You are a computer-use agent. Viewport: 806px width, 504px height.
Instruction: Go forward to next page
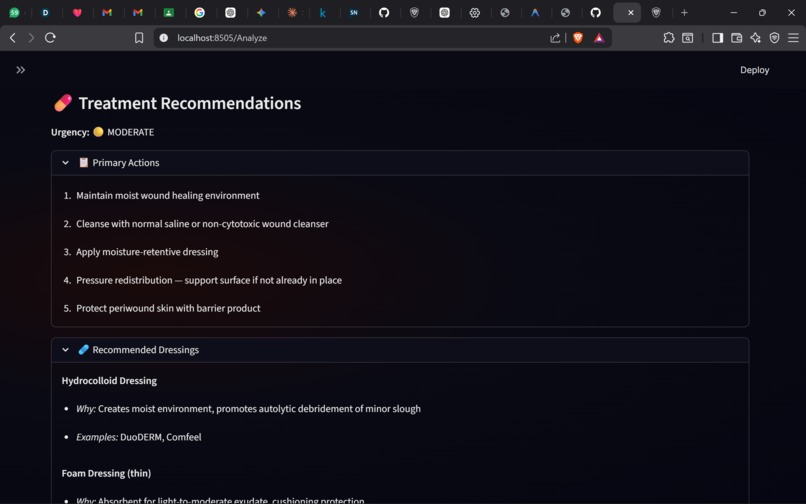(31, 38)
